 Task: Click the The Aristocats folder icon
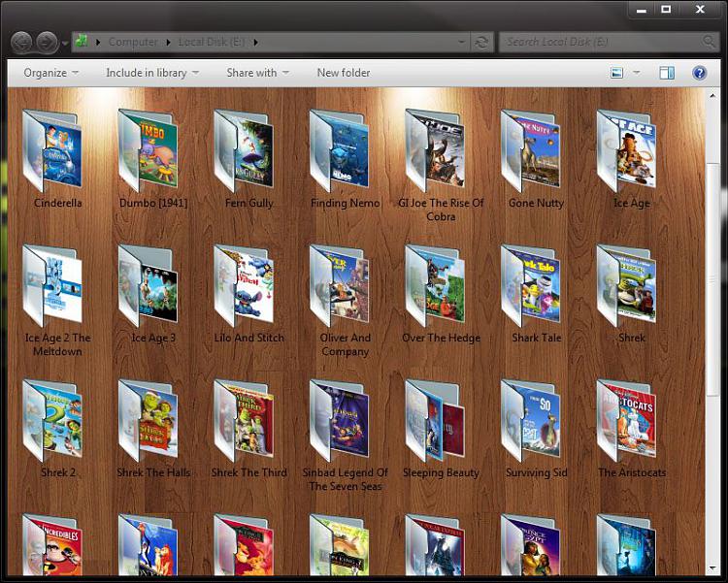pyautogui.click(x=626, y=421)
